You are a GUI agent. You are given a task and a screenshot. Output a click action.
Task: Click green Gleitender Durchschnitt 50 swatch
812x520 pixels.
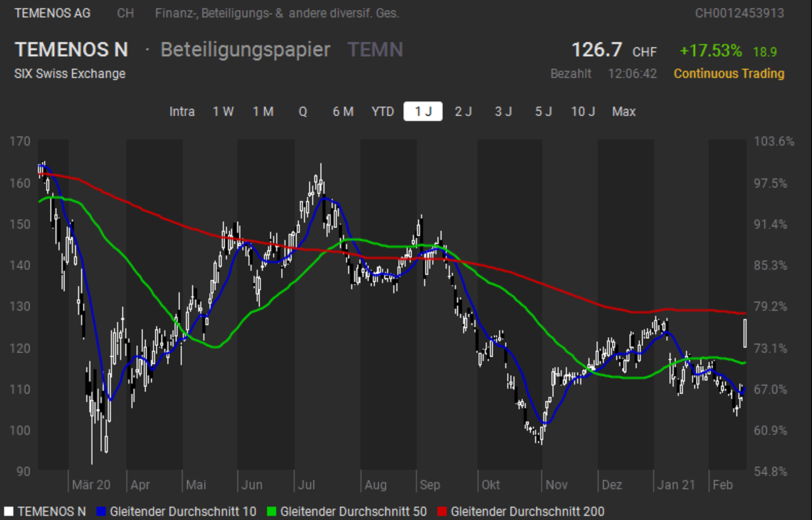[x=271, y=511]
